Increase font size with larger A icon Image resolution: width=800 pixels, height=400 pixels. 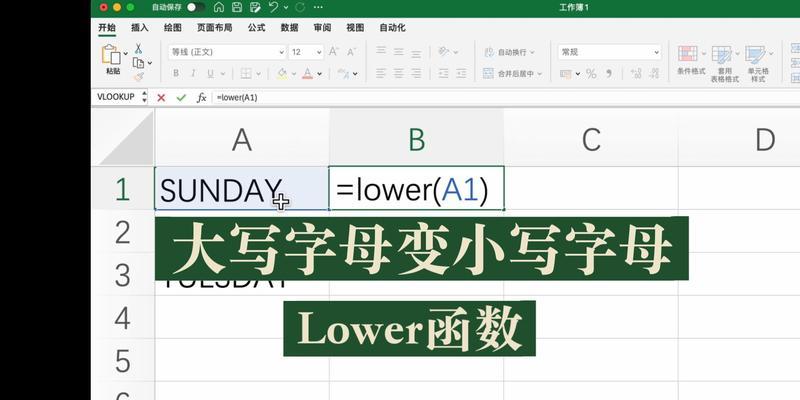point(334,52)
